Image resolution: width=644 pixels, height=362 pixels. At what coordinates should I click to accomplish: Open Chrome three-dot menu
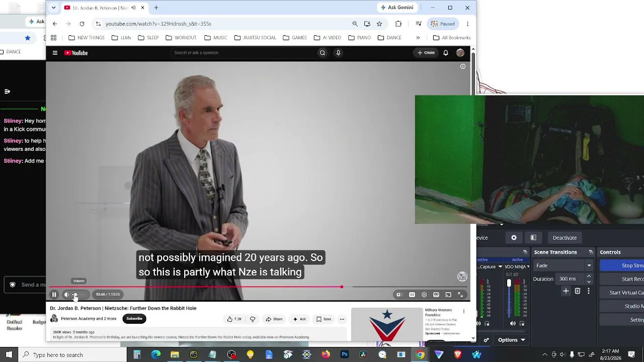click(x=467, y=24)
